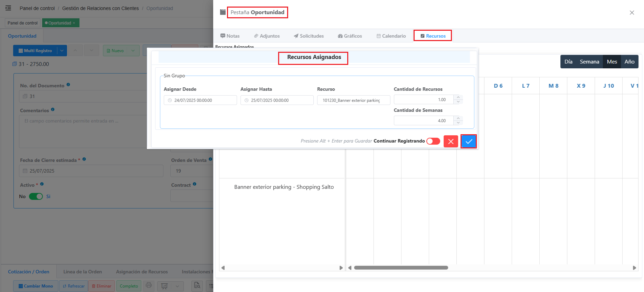Click the Refrescar button
This screenshot has height=292, width=644.
tap(74, 286)
